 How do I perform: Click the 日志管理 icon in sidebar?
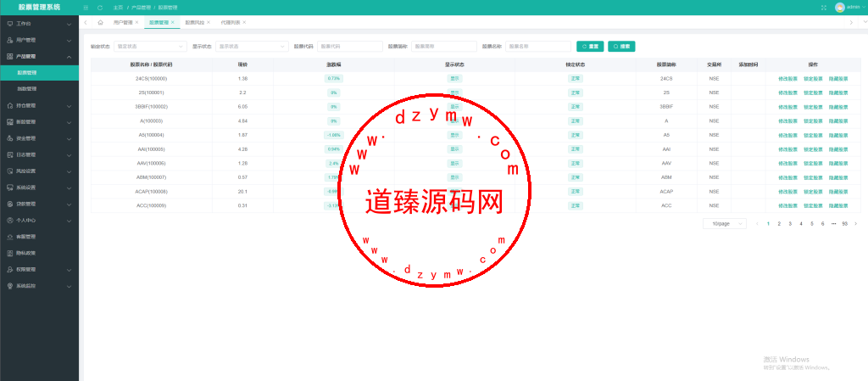(x=10, y=154)
